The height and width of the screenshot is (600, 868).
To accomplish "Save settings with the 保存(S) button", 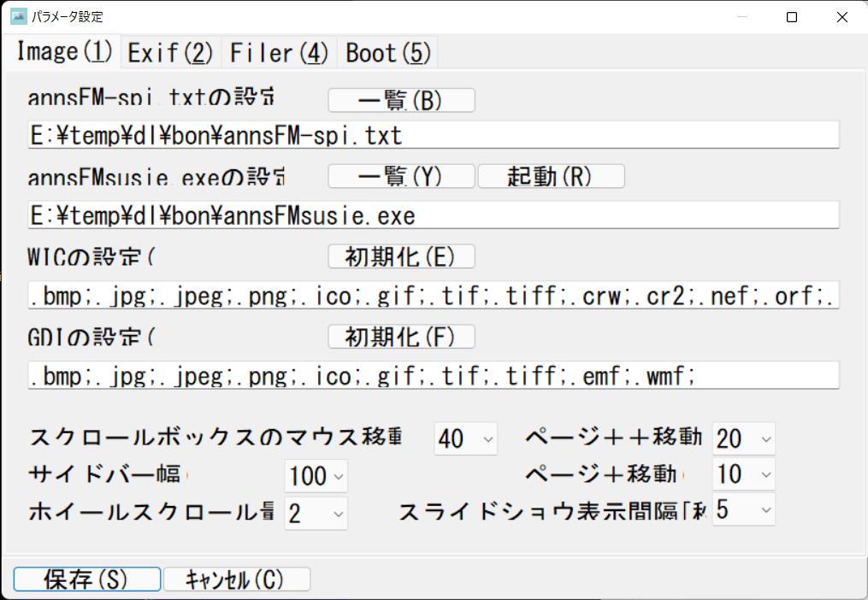I will click(86, 579).
